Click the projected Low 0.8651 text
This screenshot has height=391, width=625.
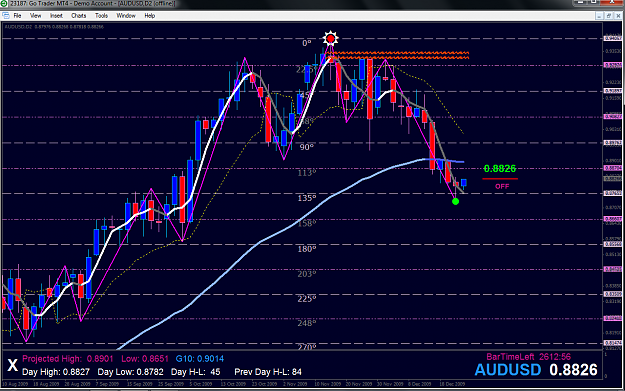pos(145,359)
